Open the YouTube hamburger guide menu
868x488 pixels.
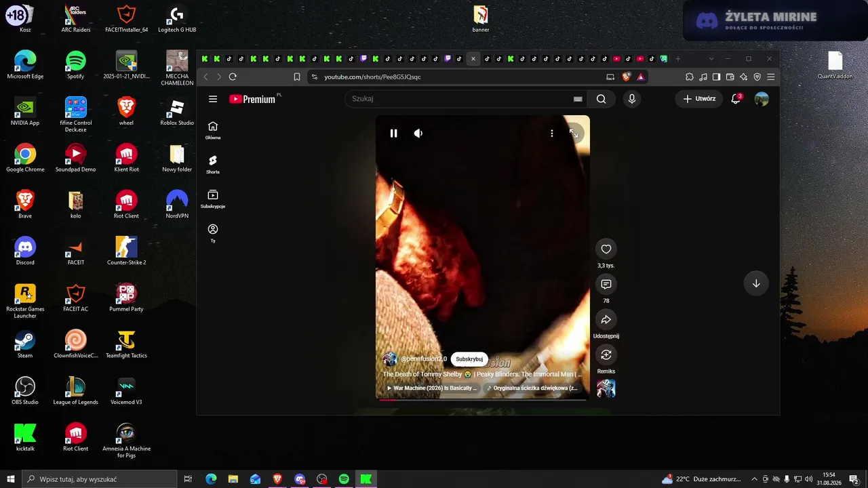[213, 99]
